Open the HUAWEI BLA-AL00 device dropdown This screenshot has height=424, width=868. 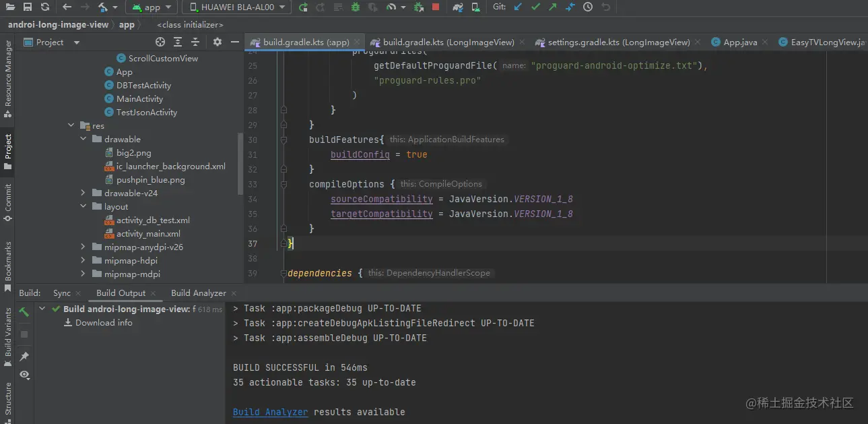[x=237, y=7]
